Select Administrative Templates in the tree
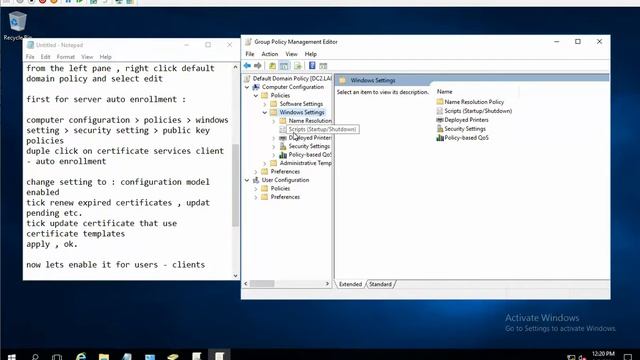The width and height of the screenshot is (640, 360). tap(305, 163)
